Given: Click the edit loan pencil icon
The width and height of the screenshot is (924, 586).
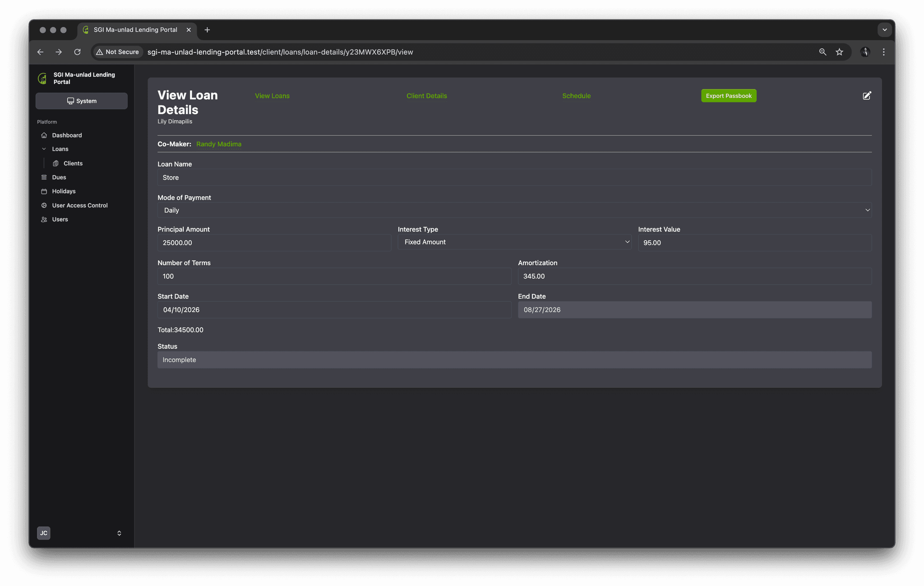Looking at the screenshot, I should (867, 96).
